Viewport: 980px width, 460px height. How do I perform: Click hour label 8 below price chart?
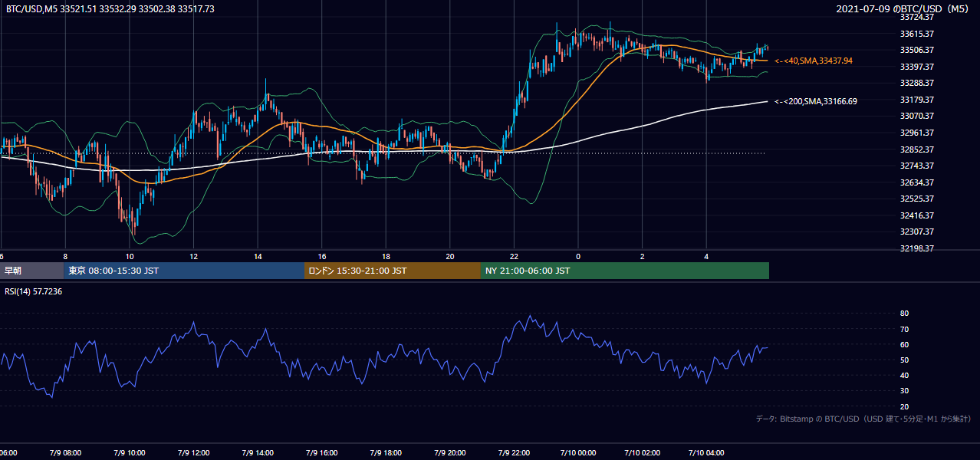65,256
